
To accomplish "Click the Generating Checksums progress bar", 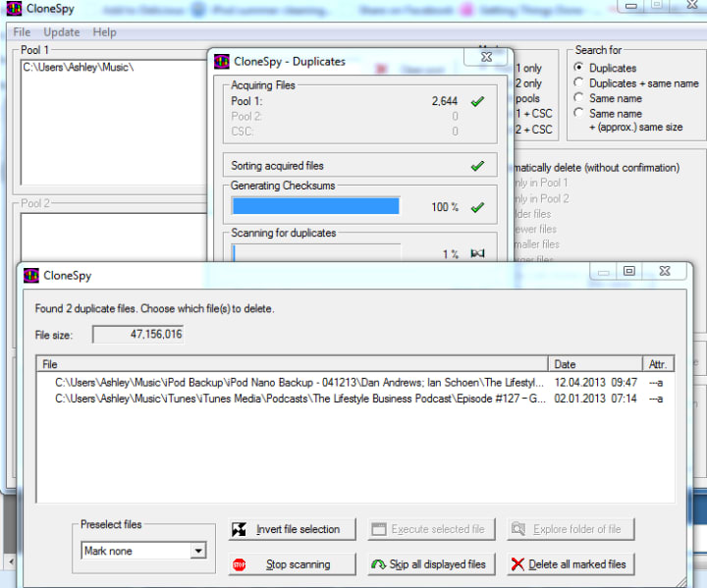I will point(315,206).
